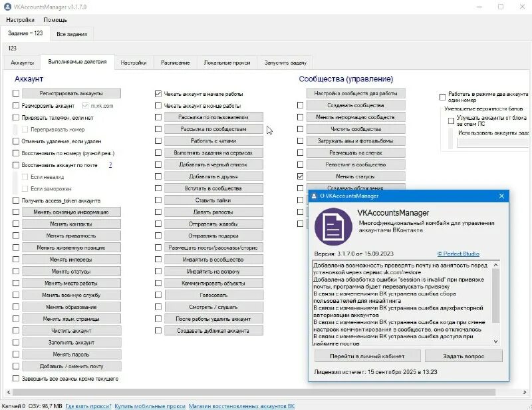
Task: Click the Версия: 3.1.7.0 от 15.09.2023 text
Action: click(354, 254)
